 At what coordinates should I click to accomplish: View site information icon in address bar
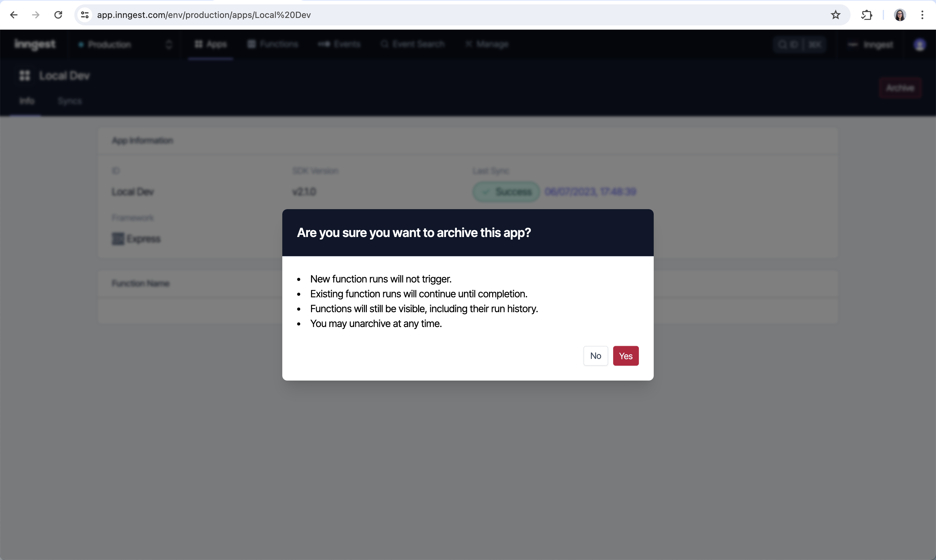85,15
